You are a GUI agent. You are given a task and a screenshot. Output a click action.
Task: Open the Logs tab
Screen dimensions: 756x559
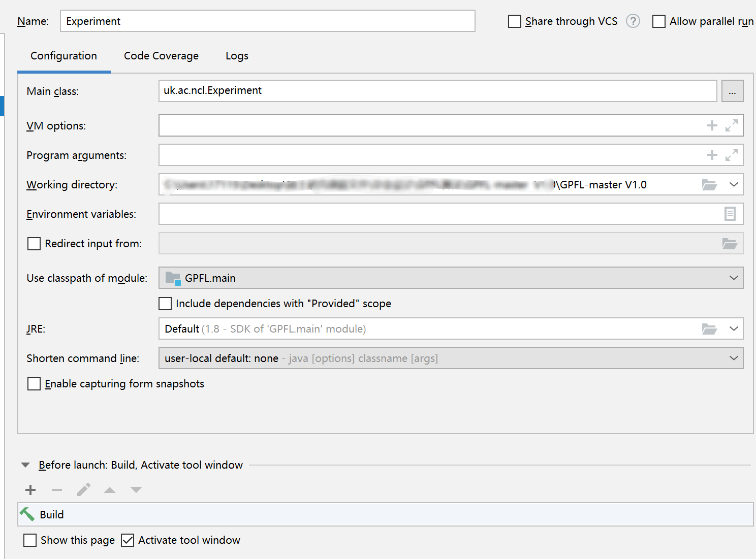237,56
